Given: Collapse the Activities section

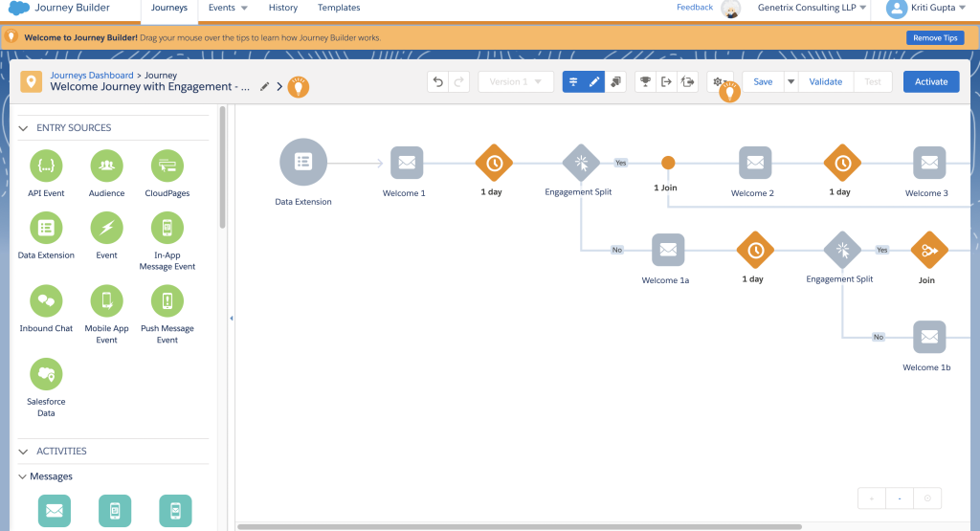Looking at the screenshot, I should (23, 452).
